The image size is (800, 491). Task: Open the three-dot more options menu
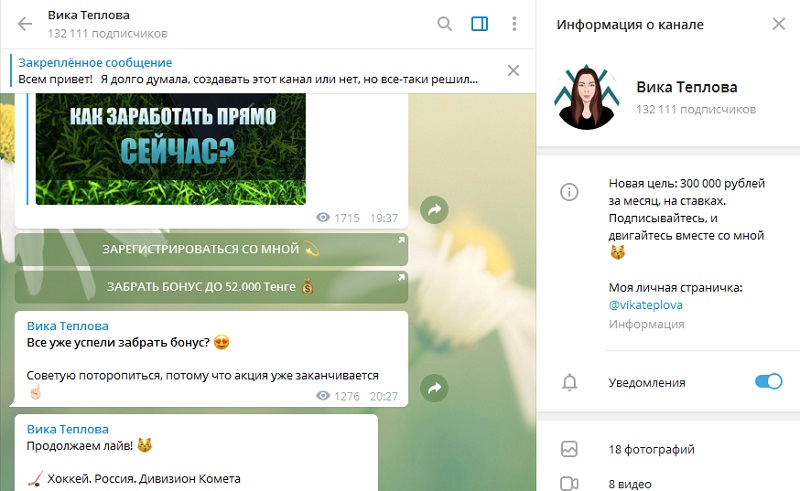[514, 24]
